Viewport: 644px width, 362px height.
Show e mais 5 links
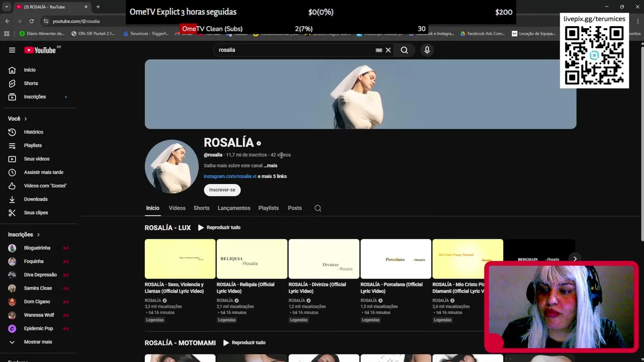coord(272,176)
